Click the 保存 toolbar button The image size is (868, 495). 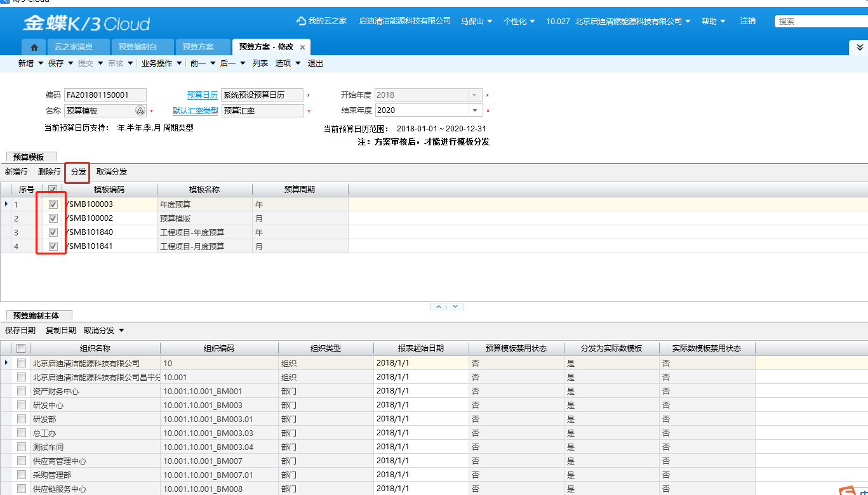click(x=56, y=63)
